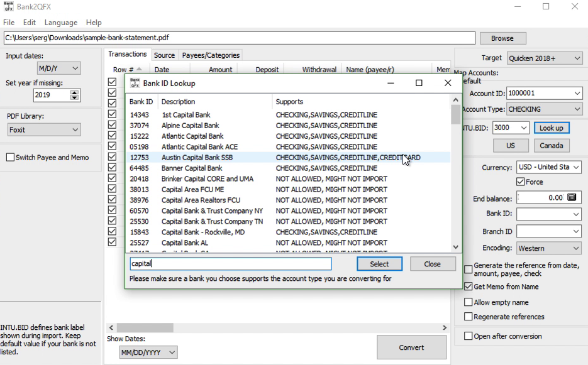Open the Language menu

(61, 23)
